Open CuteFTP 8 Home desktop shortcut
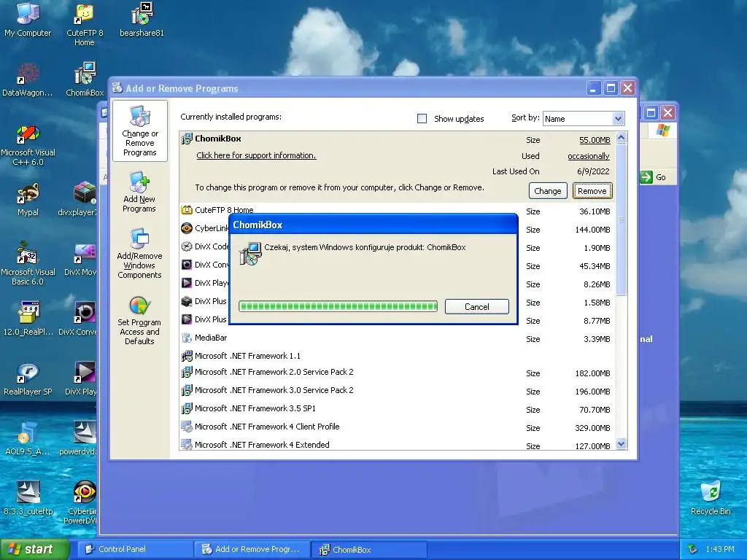747x560 pixels. point(85,25)
